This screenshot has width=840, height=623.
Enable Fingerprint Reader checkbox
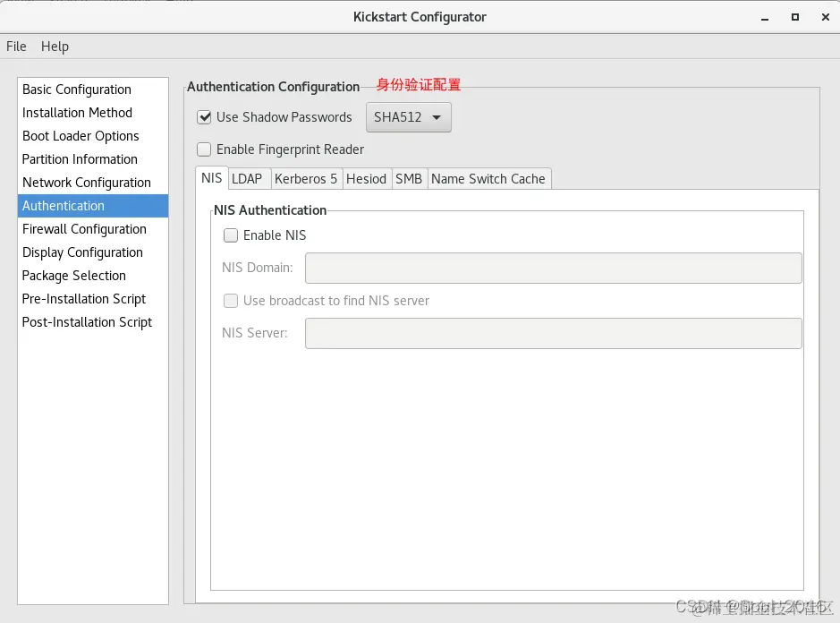coord(204,149)
